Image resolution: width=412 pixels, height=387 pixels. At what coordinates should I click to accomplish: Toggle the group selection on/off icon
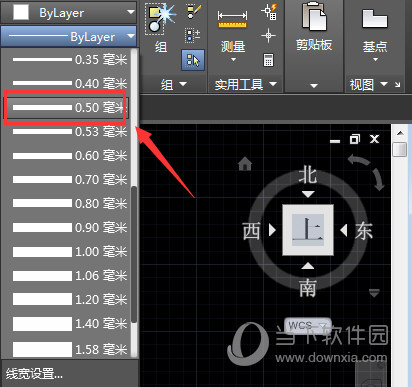click(x=193, y=60)
